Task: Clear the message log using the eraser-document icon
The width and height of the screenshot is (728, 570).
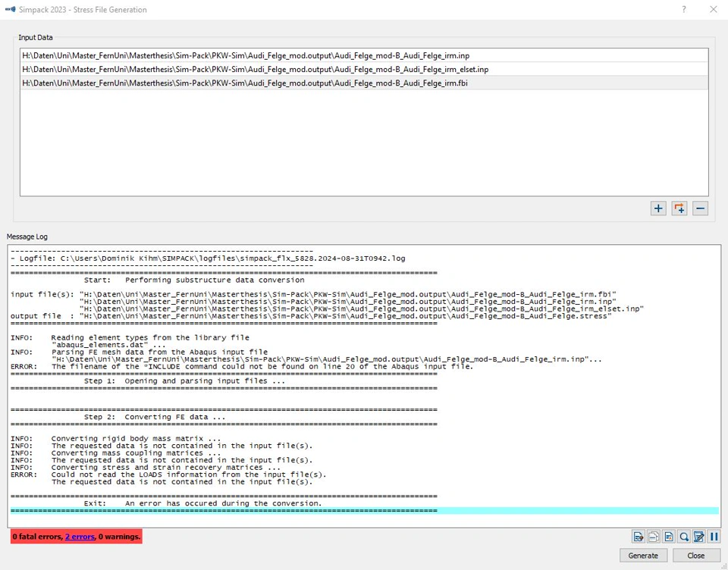Action: tap(639, 537)
